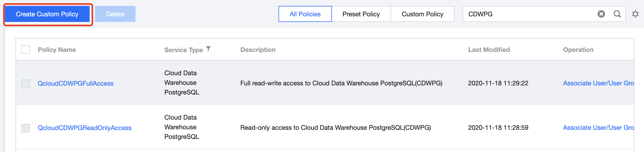The image size is (644, 152).
Task: Switch to the All Policies tab
Action: tap(305, 14)
